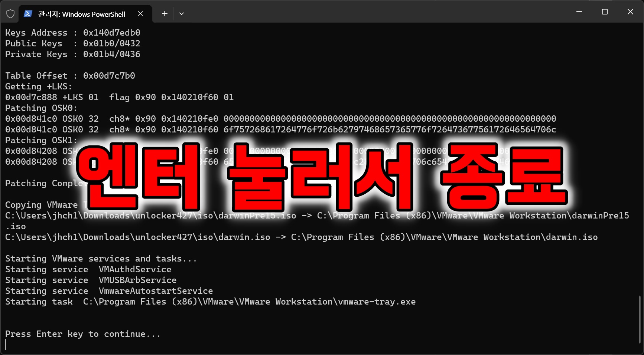Click the '0x00d7c888 +LKS 01 flag' line
This screenshot has width=644, height=355.
(x=120, y=97)
